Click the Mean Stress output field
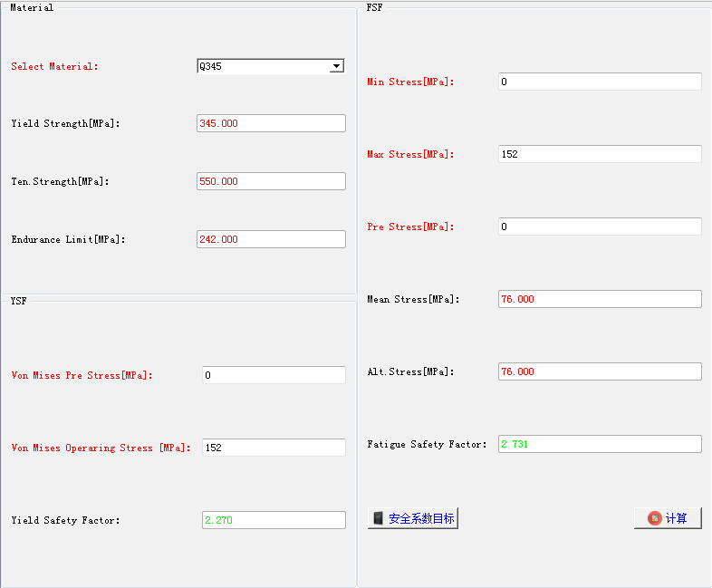Screen dimensions: 712x588 click(x=599, y=299)
